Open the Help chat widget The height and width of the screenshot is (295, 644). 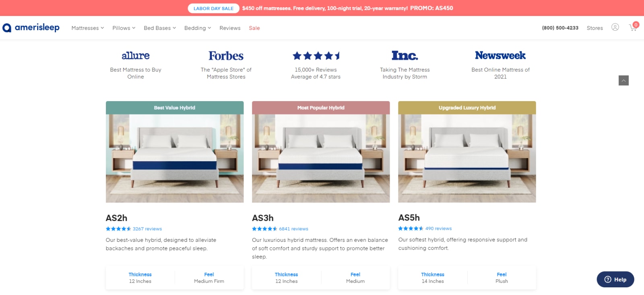coord(615,279)
